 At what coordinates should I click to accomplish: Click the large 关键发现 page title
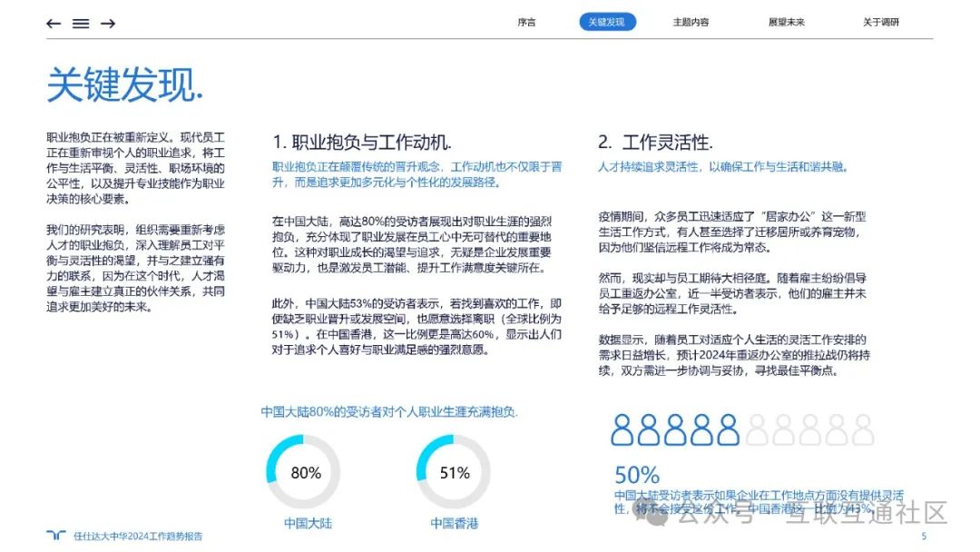(x=125, y=84)
